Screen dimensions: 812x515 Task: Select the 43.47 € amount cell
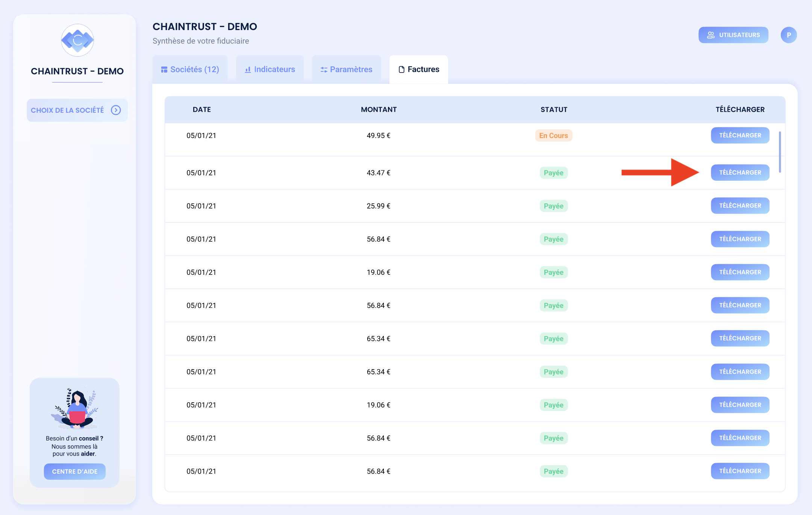point(379,173)
